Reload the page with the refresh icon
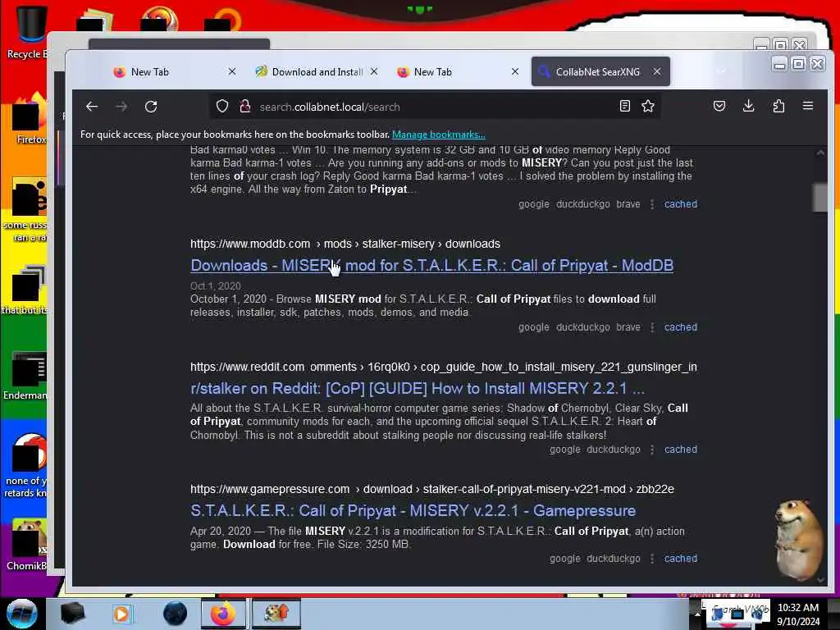The image size is (840, 630). (151, 107)
